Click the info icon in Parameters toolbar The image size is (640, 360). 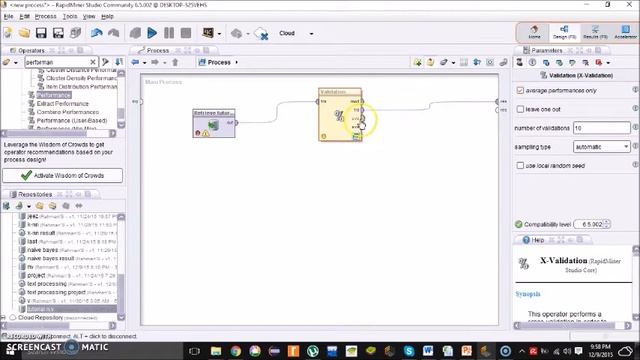tap(532, 62)
